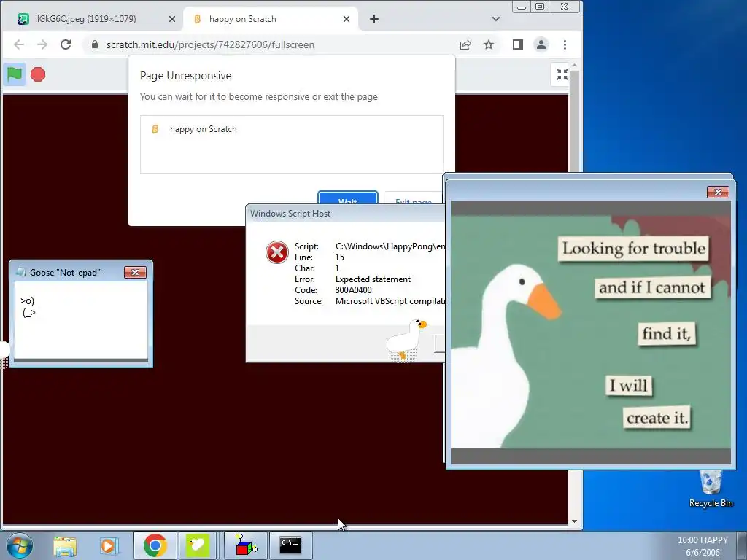The width and height of the screenshot is (747, 560).
Task: Restore the Chrome window size
Action: 540,7
